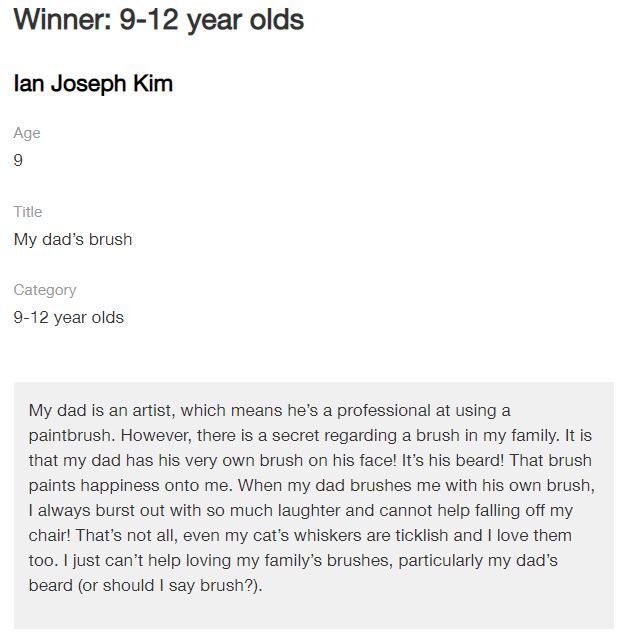
Task: Click the phrase 'It's his beard!' in the story
Action: click(453, 460)
